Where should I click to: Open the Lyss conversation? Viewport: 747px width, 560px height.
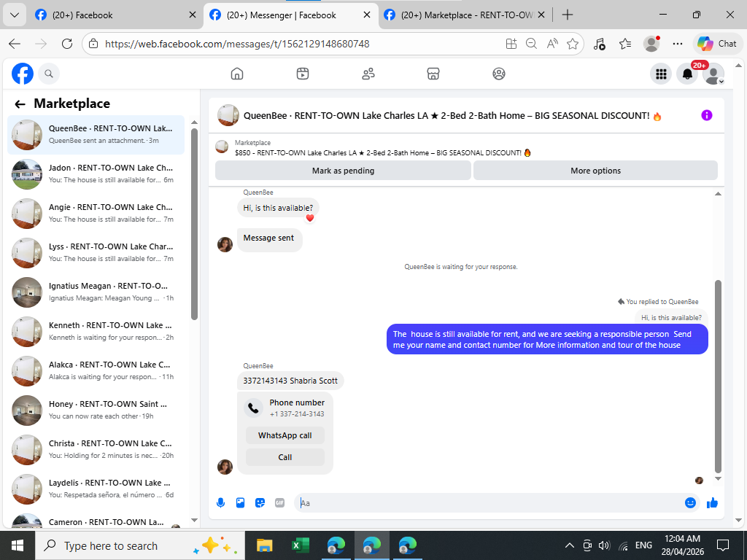(x=96, y=253)
